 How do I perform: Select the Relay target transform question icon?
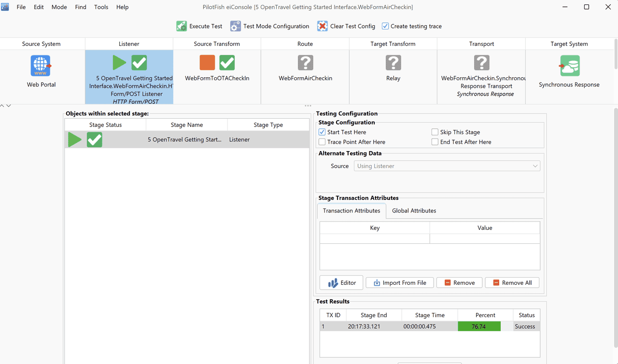click(x=393, y=63)
